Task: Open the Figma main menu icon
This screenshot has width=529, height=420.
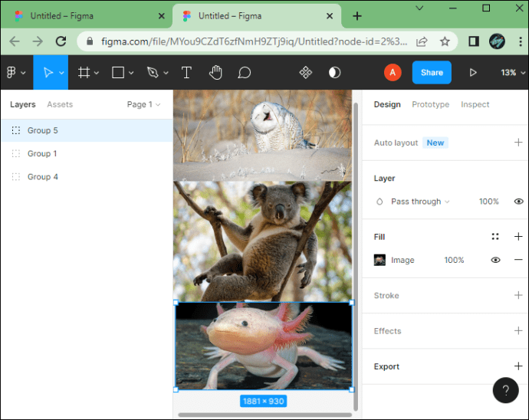Action: point(11,72)
